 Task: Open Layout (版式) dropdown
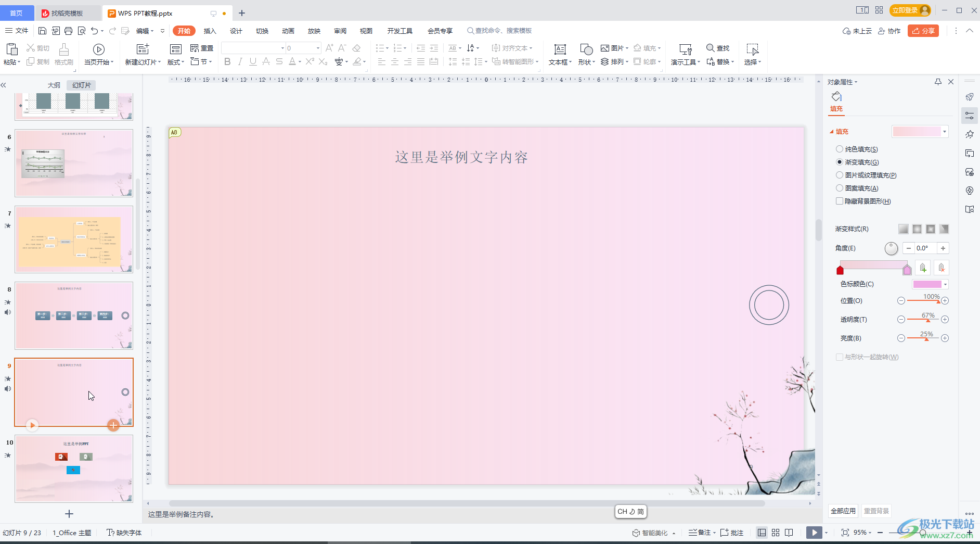click(176, 62)
